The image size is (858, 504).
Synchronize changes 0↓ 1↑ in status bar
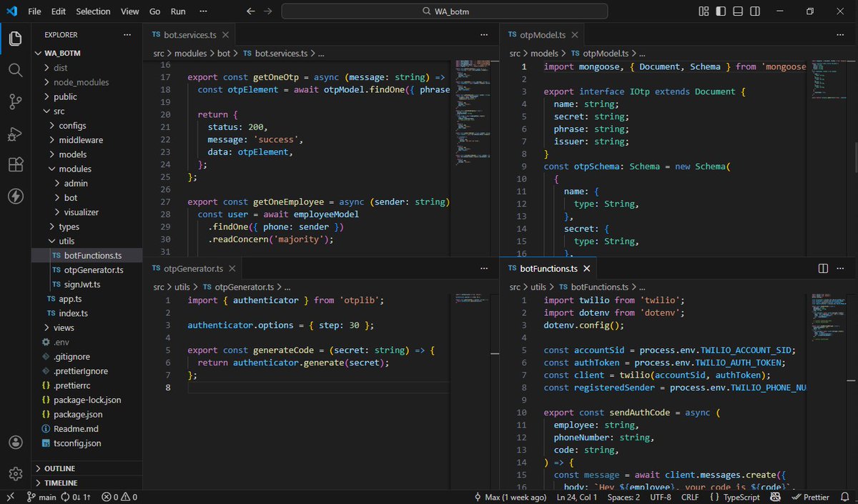click(x=77, y=497)
